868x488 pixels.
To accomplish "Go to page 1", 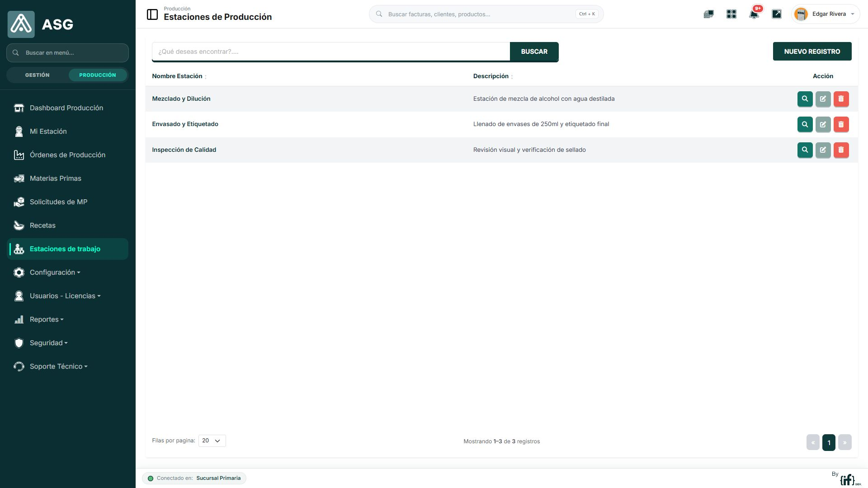I will [x=829, y=442].
